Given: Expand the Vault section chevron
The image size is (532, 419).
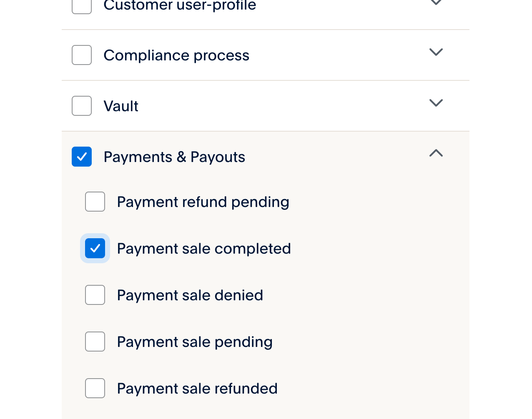Looking at the screenshot, I should pyautogui.click(x=436, y=103).
